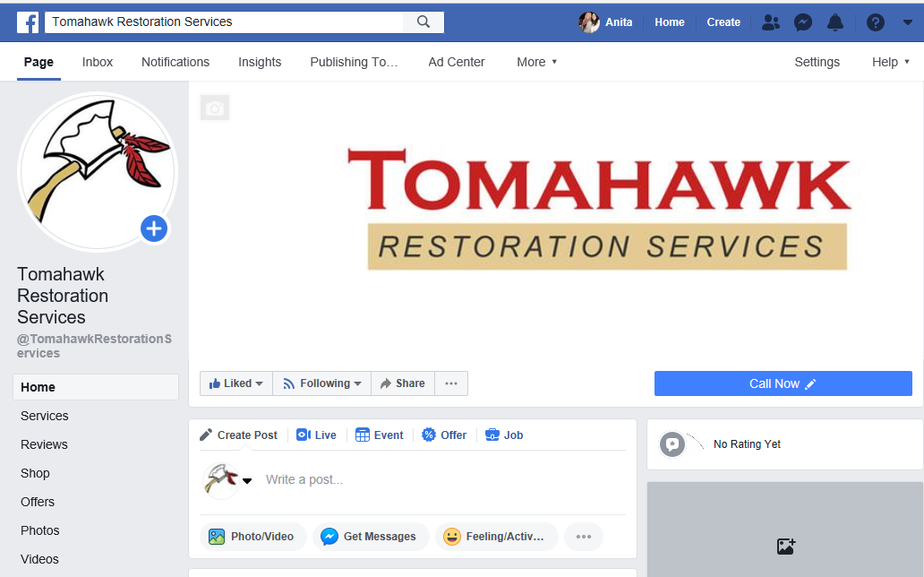
Task: Open the three-dot menu beside Share
Action: click(x=451, y=383)
